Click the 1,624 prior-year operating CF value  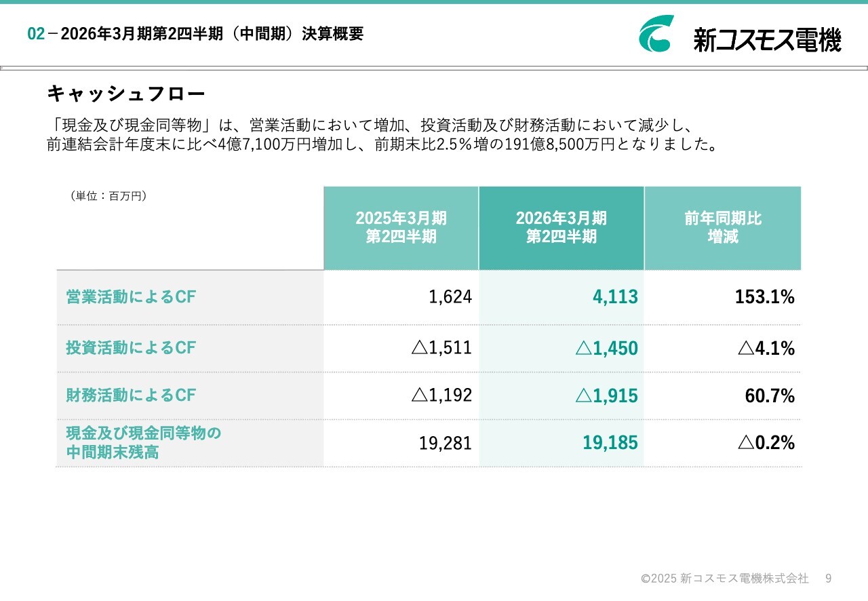pyautogui.click(x=450, y=297)
